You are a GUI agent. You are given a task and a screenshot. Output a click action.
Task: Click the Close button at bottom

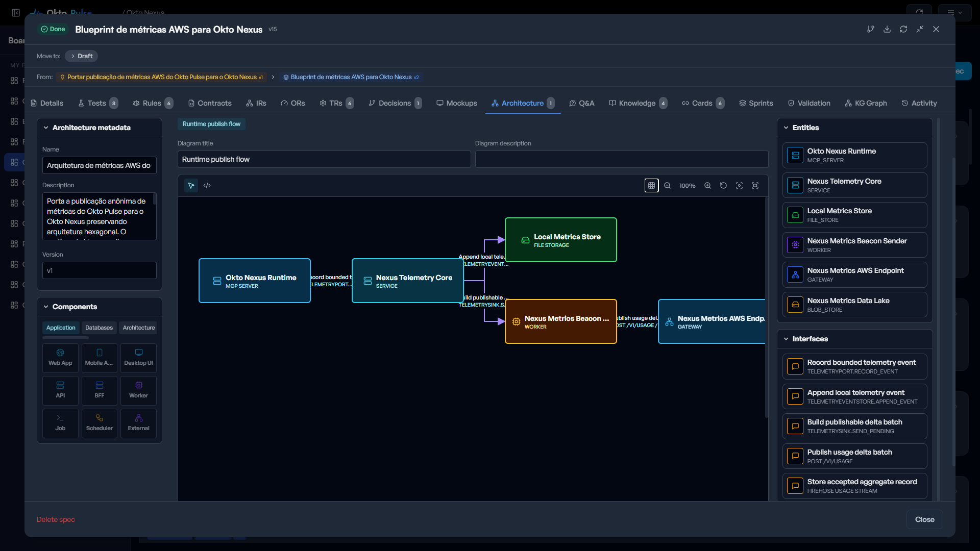[924, 519]
